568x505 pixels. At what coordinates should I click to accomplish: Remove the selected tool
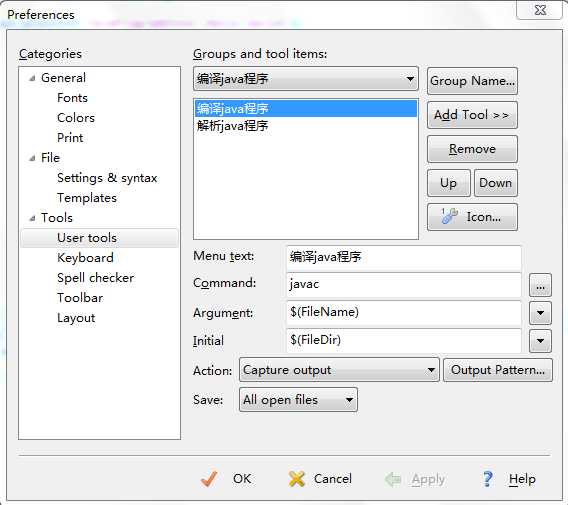tap(472, 149)
